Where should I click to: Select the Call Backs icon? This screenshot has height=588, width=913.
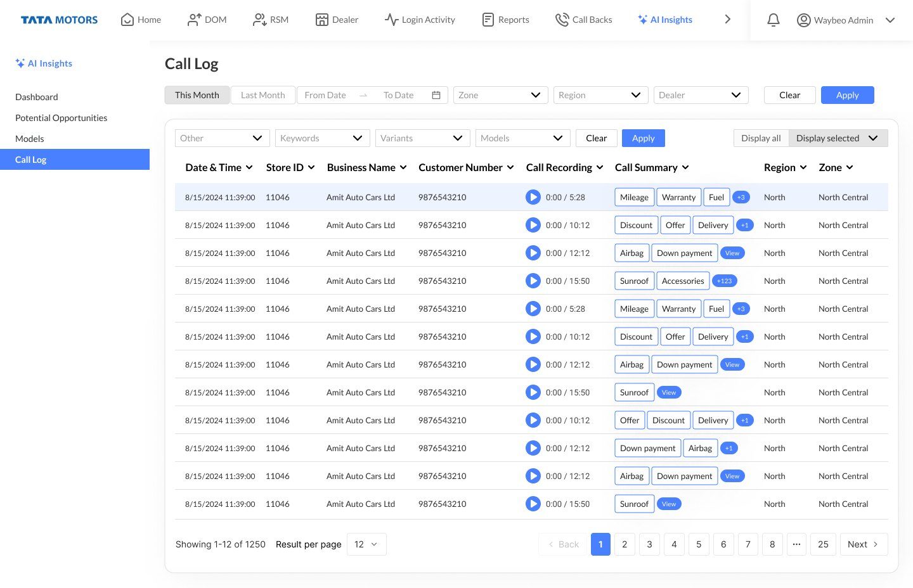tap(583, 20)
